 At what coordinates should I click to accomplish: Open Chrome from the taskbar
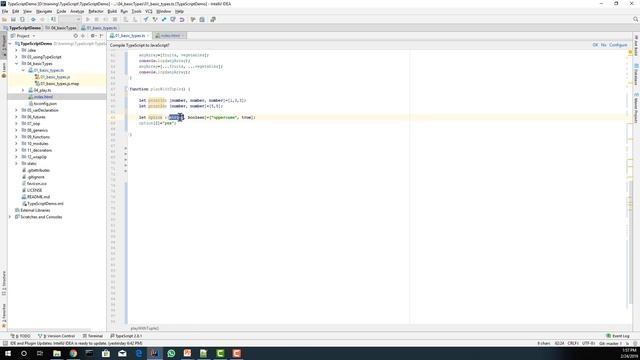pos(73,353)
